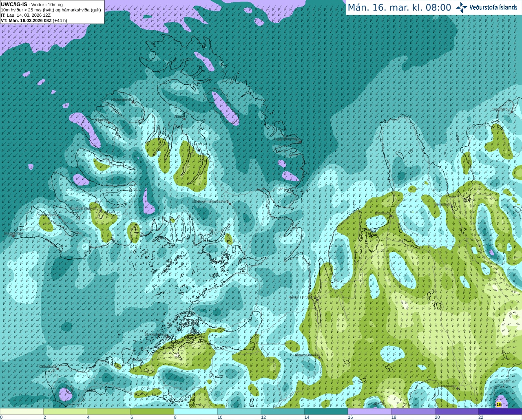
Task: Click the Gufuskálar station label
Action: [48, 367]
